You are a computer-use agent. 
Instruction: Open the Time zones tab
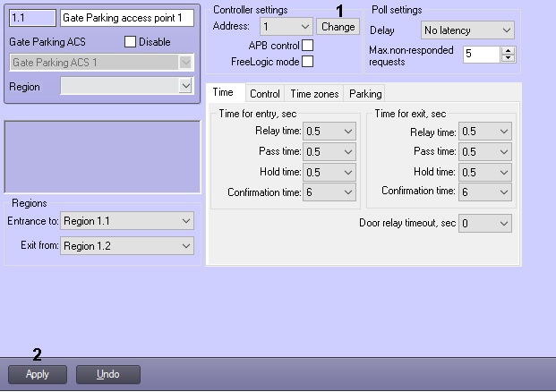coord(314,93)
